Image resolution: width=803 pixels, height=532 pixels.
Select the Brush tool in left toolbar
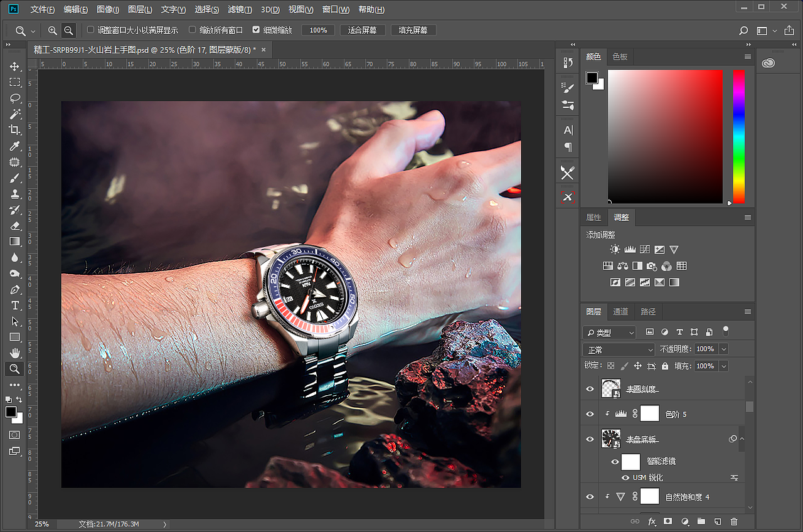point(14,178)
